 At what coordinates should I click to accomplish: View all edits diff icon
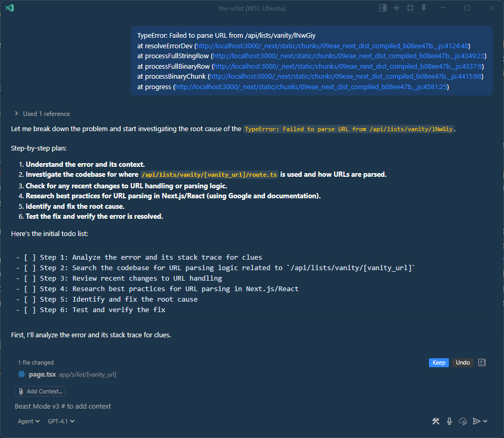(482, 362)
